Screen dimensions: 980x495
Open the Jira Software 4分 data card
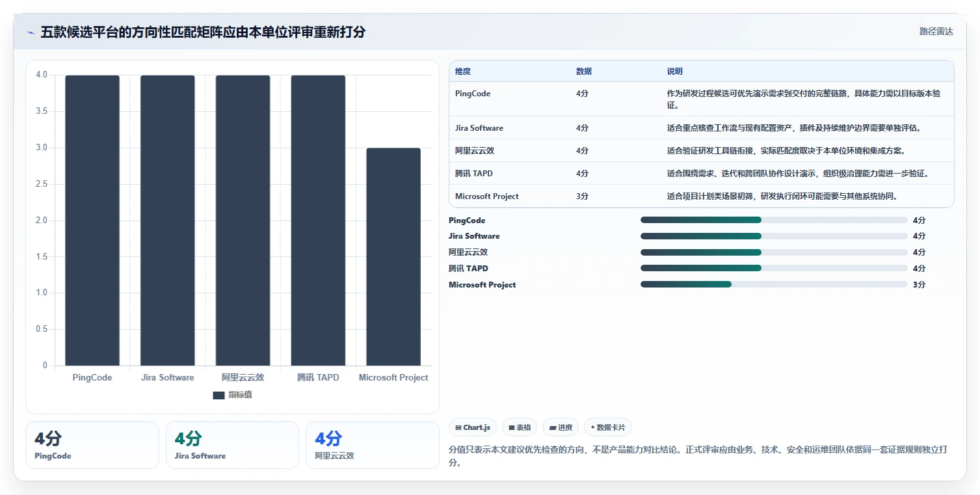[232, 445]
